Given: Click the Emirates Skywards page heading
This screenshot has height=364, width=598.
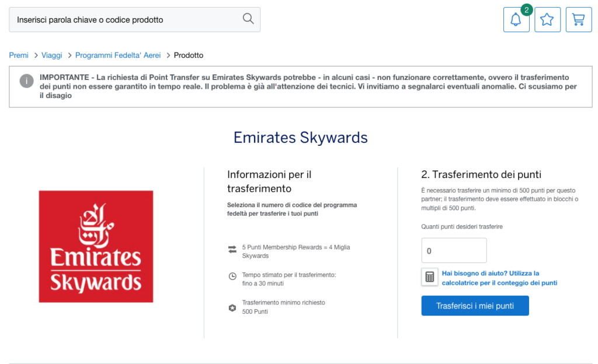Looking at the screenshot, I should click(301, 138).
